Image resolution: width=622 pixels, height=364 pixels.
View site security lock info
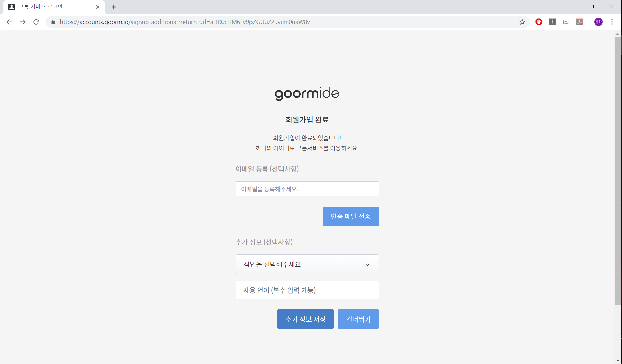coord(53,22)
